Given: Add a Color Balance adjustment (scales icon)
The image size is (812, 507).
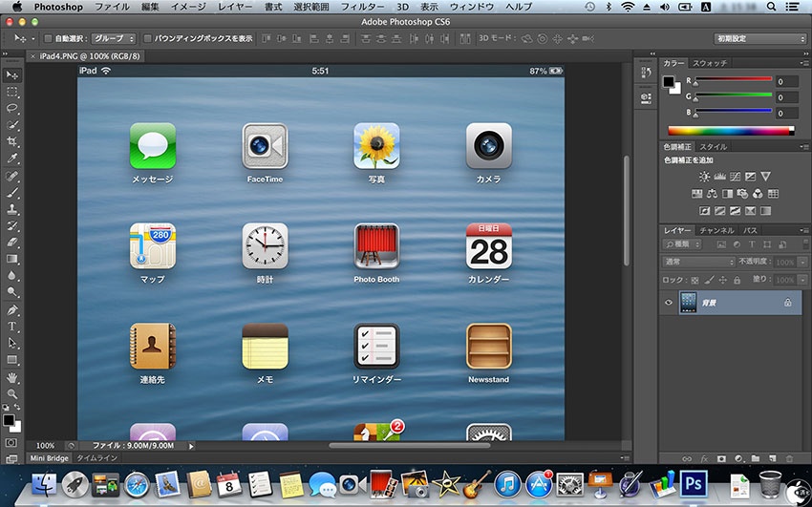Looking at the screenshot, I should [x=712, y=194].
